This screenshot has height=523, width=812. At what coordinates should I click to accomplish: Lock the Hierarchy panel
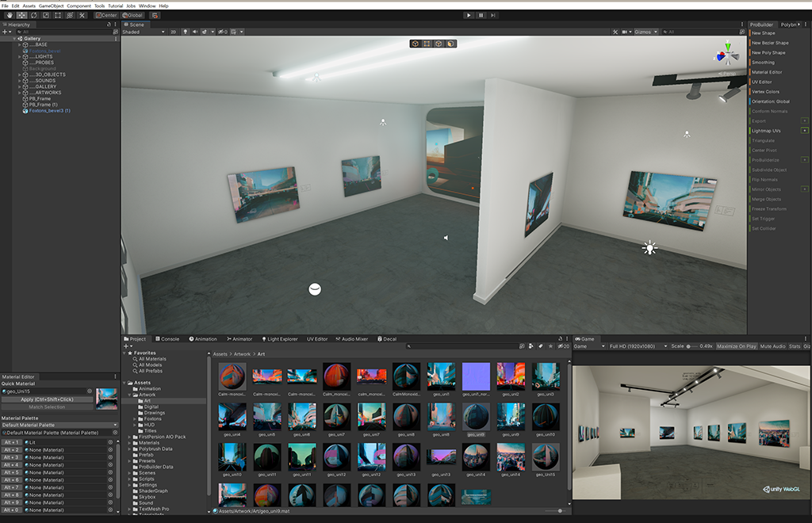click(x=109, y=25)
